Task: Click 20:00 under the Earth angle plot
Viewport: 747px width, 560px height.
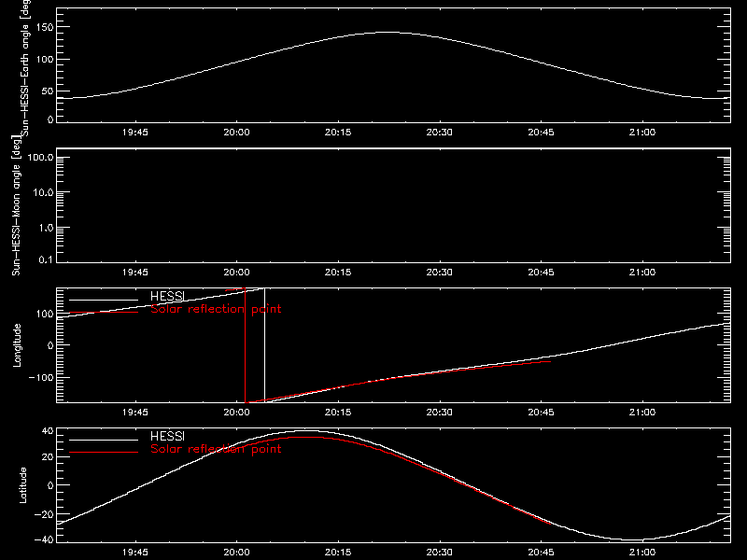Action: (x=237, y=132)
